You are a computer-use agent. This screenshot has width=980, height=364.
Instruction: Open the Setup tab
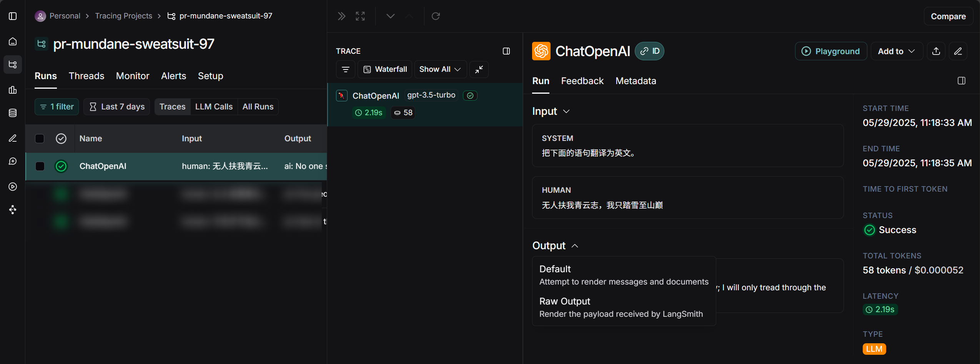[210, 76]
